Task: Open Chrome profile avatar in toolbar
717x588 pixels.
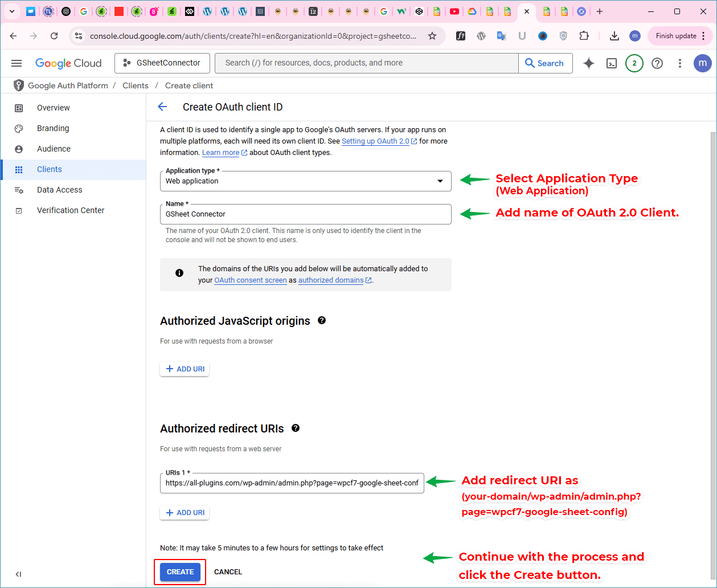Action: pyautogui.click(x=634, y=36)
